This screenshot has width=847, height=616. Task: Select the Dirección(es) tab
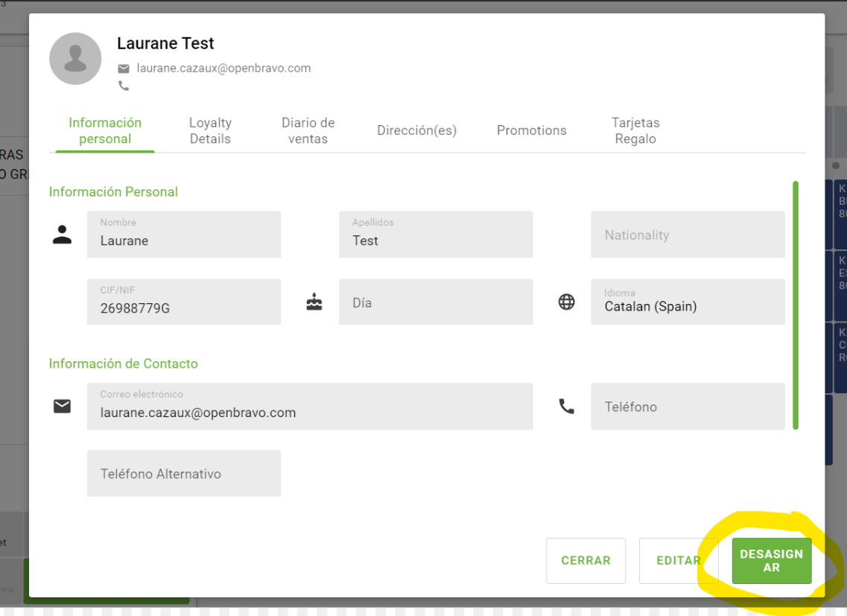pos(416,130)
